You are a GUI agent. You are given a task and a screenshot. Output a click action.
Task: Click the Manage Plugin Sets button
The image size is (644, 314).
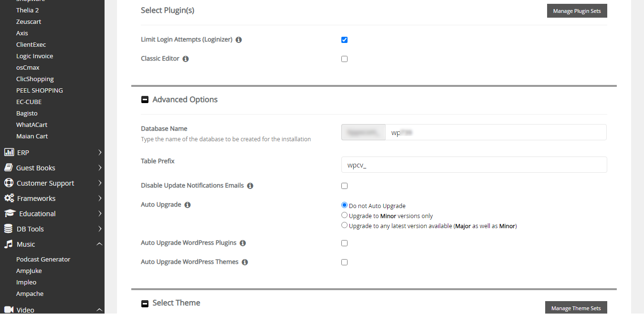click(x=577, y=11)
